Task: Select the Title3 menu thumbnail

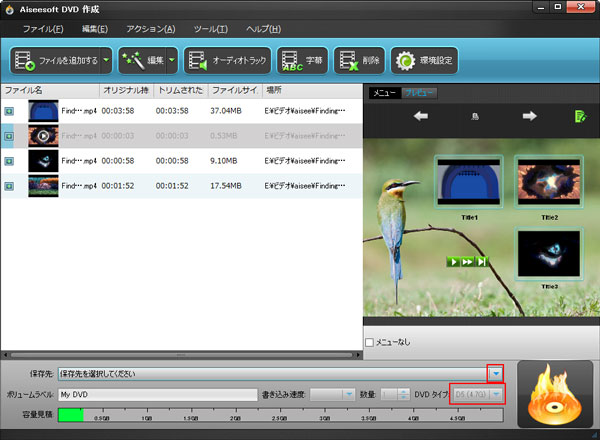Action: 549,253
